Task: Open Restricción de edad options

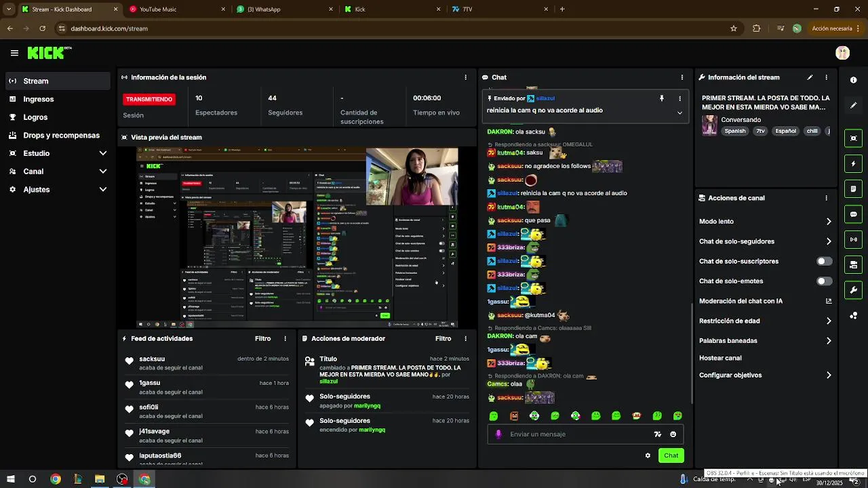Action: click(x=766, y=321)
